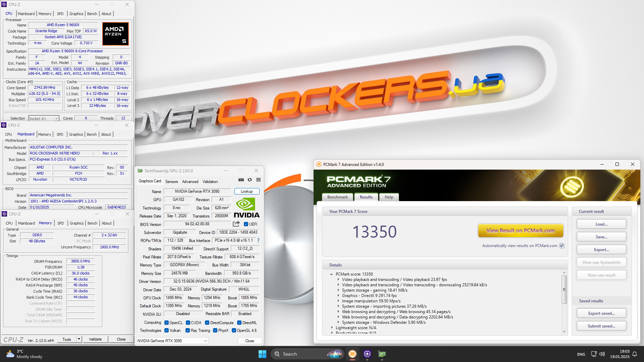The image size is (644, 362).
Task: Open the SPD tab in the CPU-Z Mainboard window
Action: 60,134
